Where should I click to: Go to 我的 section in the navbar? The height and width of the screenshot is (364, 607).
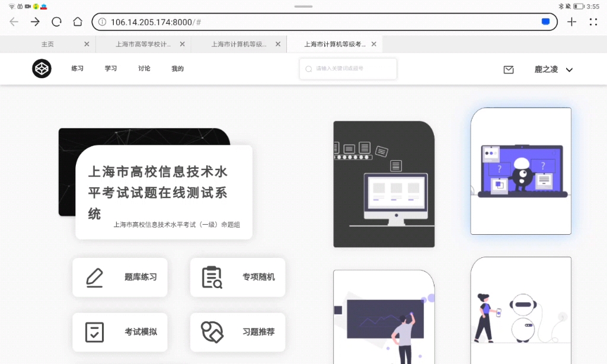(x=176, y=69)
